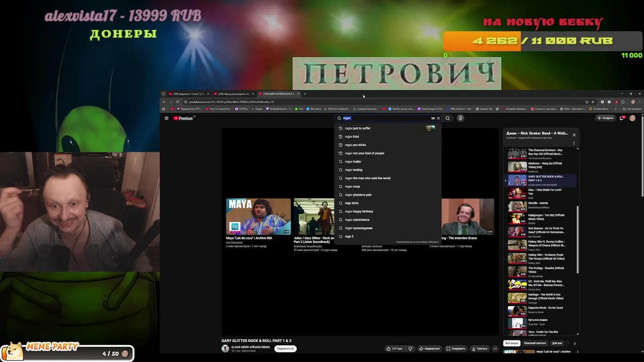
Task: Open a new Chrome tab with plus
Action: pyautogui.click(x=304, y=94)
